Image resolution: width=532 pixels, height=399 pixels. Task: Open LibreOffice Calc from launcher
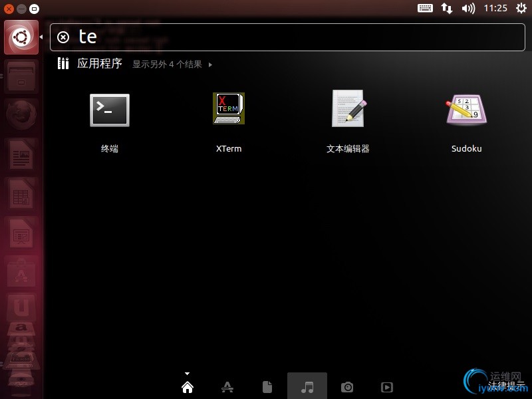point(21,194)
